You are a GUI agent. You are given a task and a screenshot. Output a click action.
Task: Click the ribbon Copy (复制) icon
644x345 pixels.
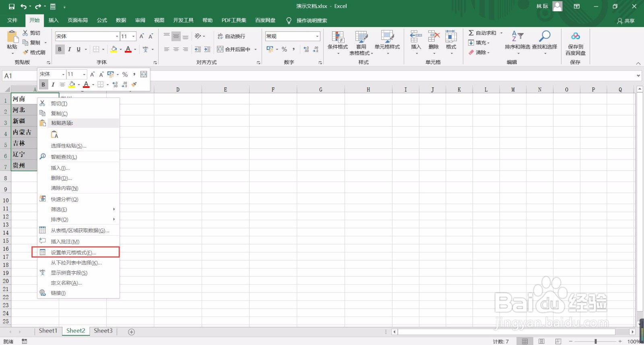pos(25,42)
